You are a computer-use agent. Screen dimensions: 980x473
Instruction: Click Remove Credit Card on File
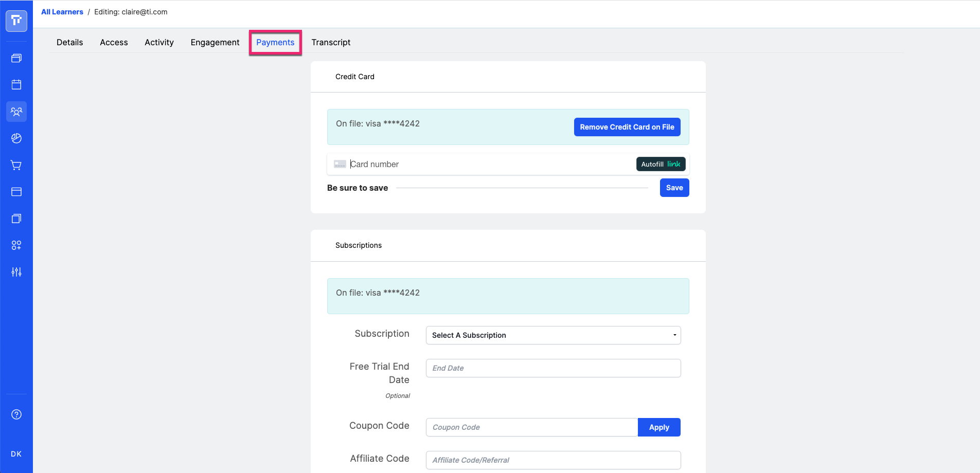tap(627, 127)
